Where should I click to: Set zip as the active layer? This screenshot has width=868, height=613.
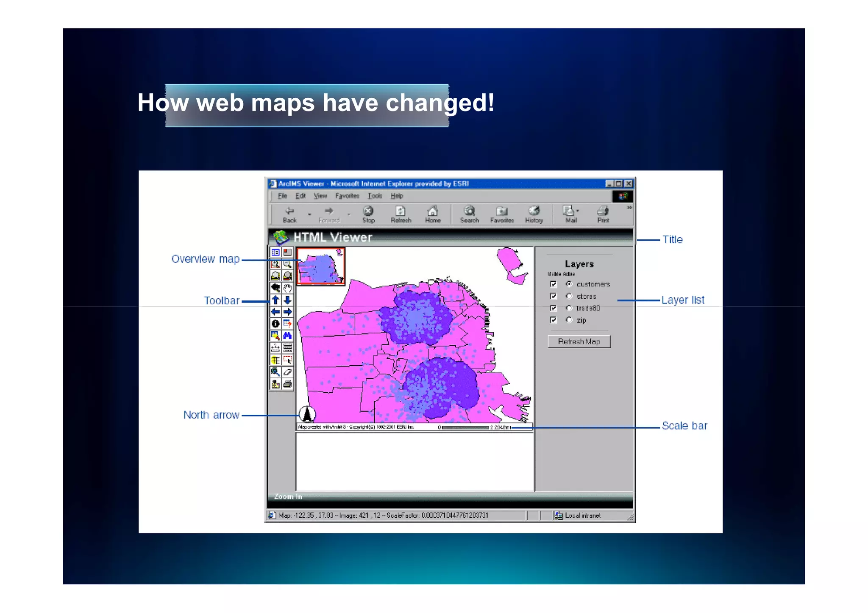(x=569, y=320)
